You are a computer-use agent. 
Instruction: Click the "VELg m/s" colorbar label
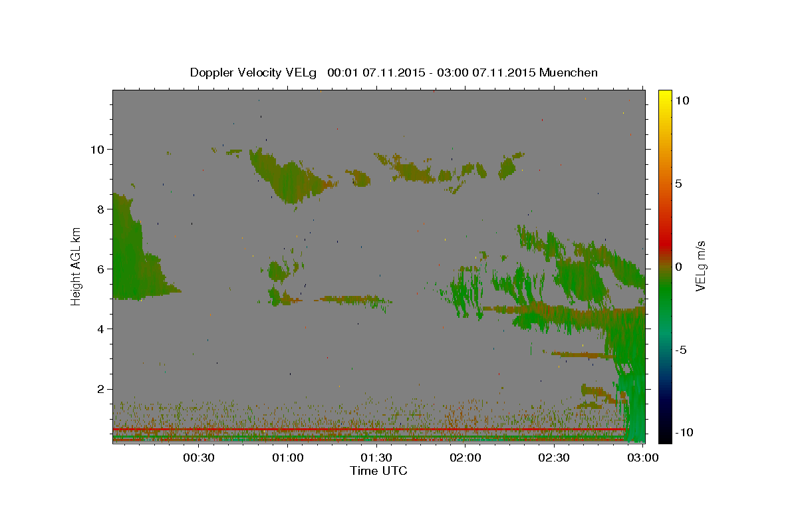click(701, 265)
